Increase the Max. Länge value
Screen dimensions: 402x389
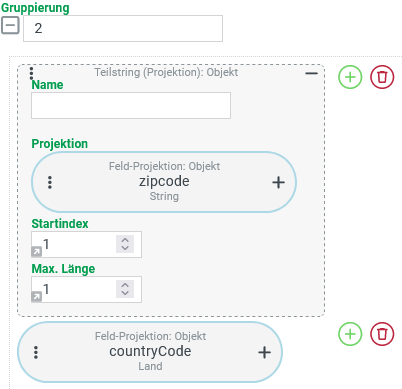pyautogui.click(x=125, y=285)
